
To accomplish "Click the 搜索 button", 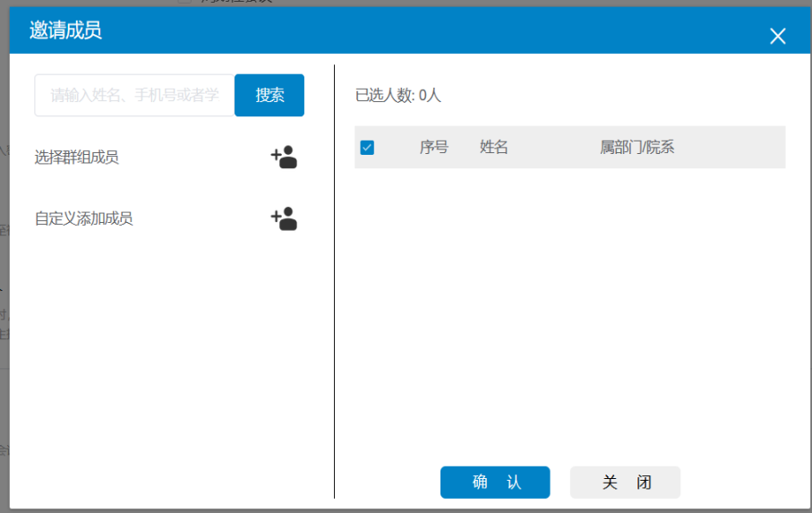I will pyautogui.click(x=269, y=95).
